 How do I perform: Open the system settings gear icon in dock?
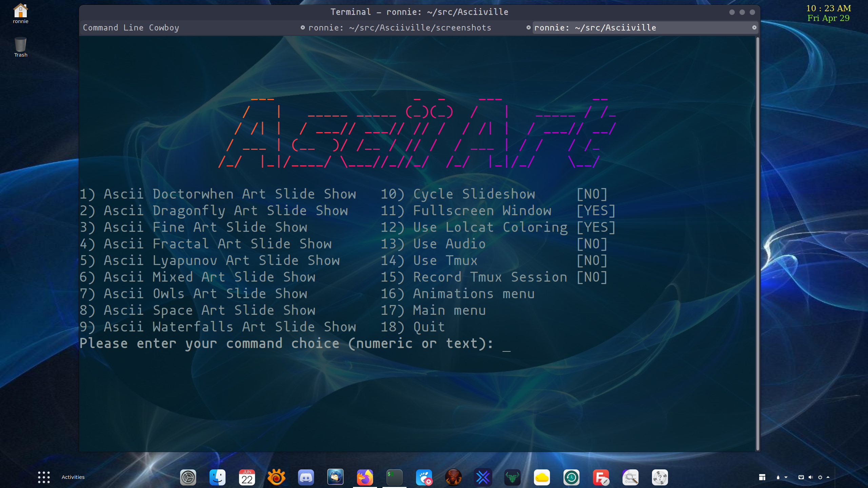tap(188, 477)
